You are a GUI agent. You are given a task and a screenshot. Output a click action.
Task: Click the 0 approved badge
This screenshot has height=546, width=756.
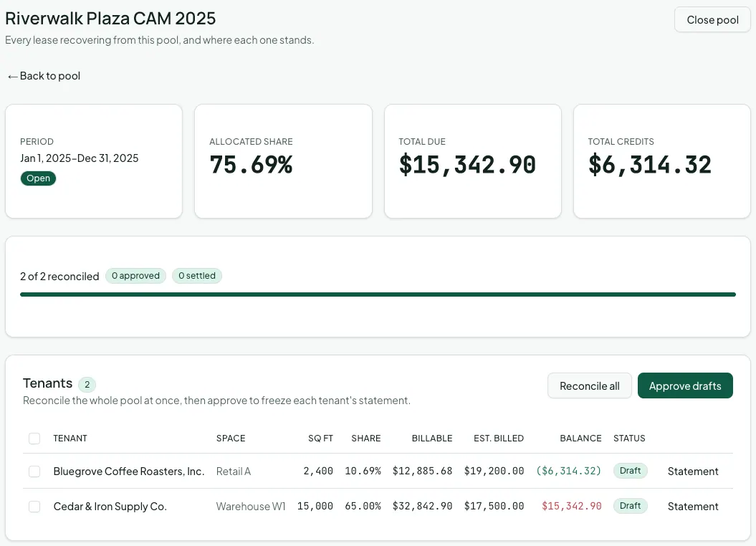click(135, 276)
